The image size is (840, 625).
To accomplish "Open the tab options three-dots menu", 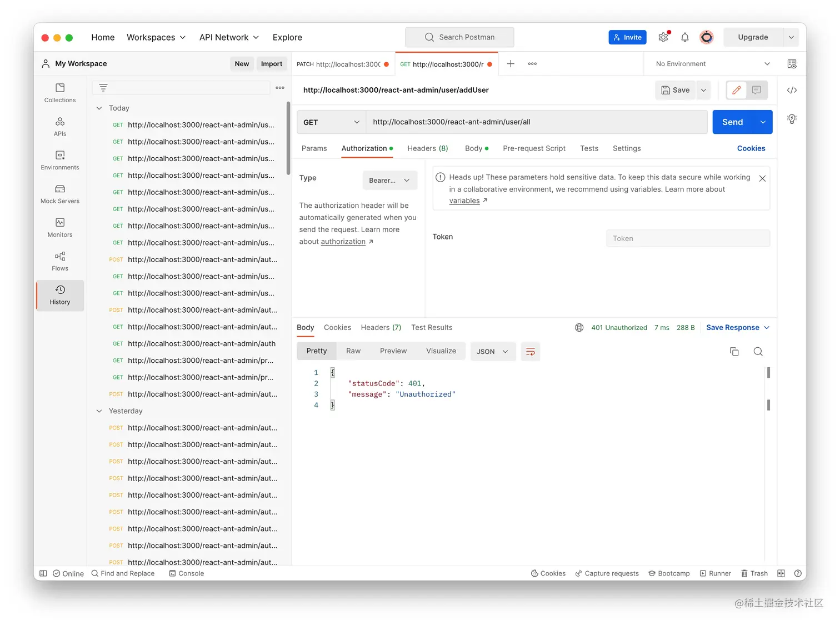I will [532, 64].
